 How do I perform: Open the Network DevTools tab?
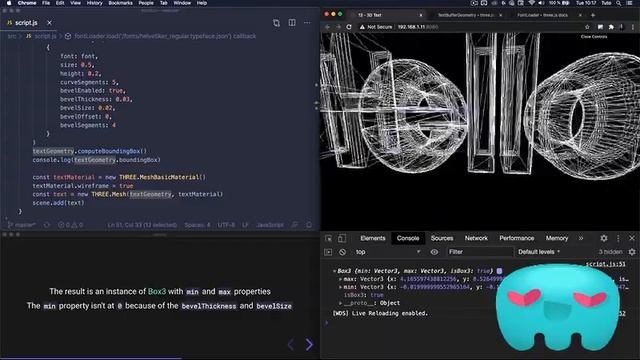coord(476,238)
